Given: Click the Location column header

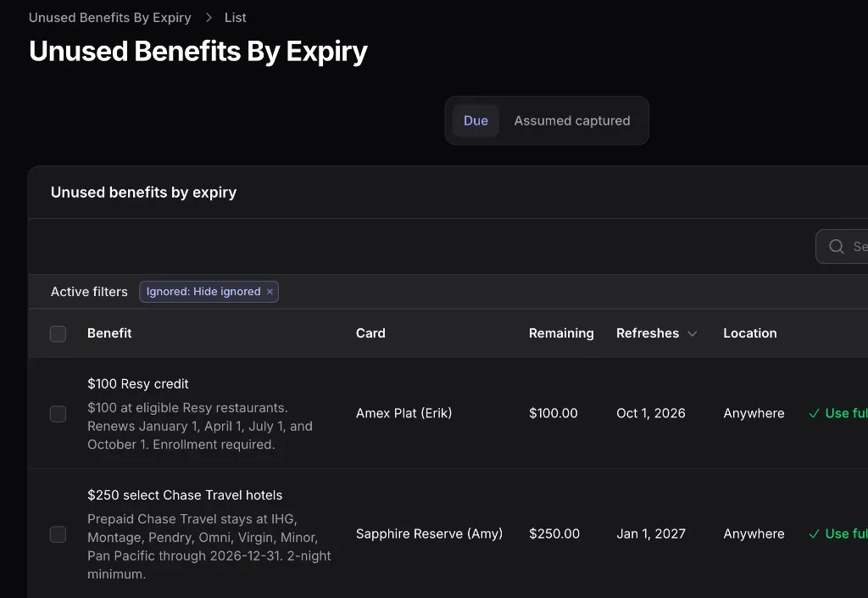Looking at the screenshot, I should tap(750, 333).
